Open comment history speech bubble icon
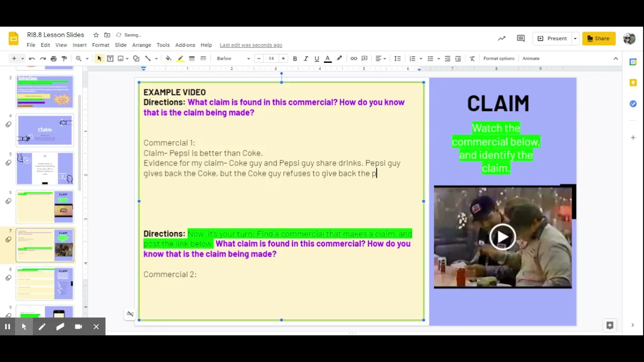The width and height of the screenshot is (644, 362). tap(521, 38)
